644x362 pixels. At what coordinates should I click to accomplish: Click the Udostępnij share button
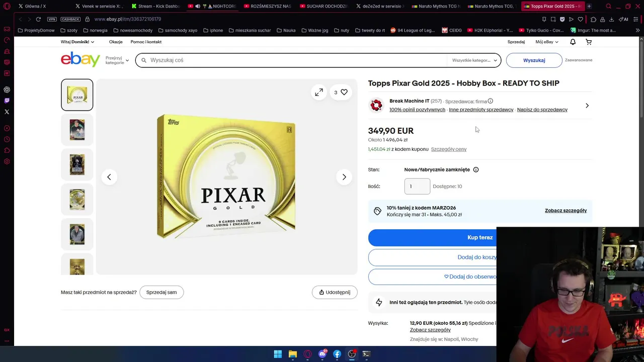[x=335, y=292]
